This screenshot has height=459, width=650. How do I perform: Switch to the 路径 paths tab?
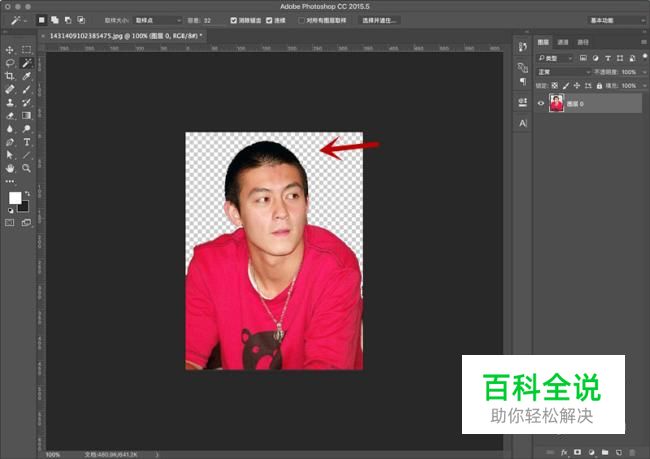coord(583,43)
